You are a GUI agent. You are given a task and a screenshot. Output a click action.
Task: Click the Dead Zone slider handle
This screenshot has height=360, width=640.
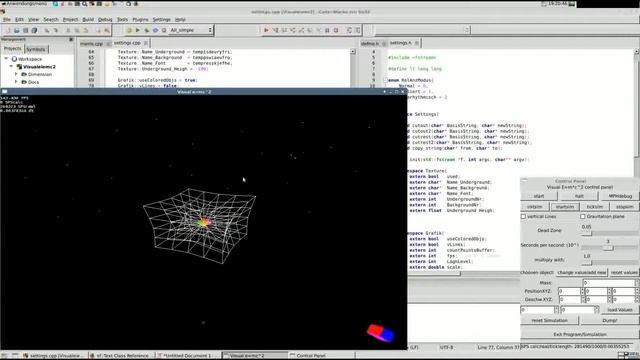pos(587,233)
